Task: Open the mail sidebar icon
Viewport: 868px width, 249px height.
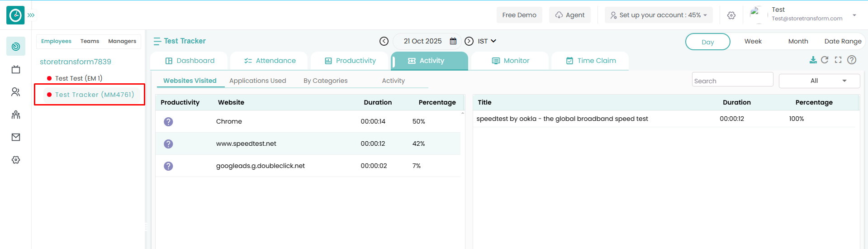Action: click(x=16, y=137)
